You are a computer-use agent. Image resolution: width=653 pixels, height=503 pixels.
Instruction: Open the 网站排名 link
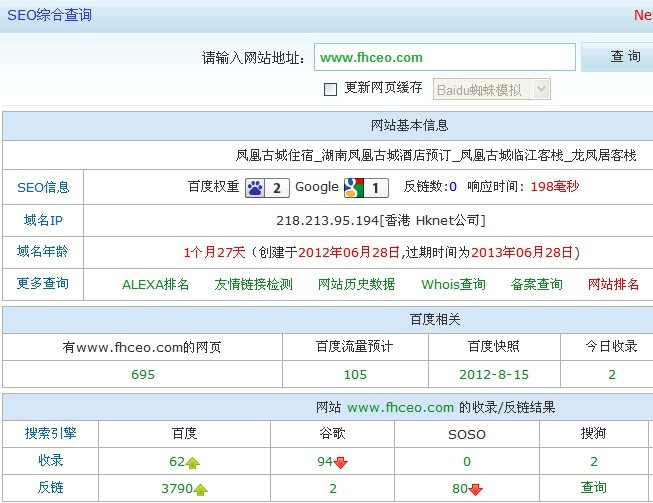(614, 284)
